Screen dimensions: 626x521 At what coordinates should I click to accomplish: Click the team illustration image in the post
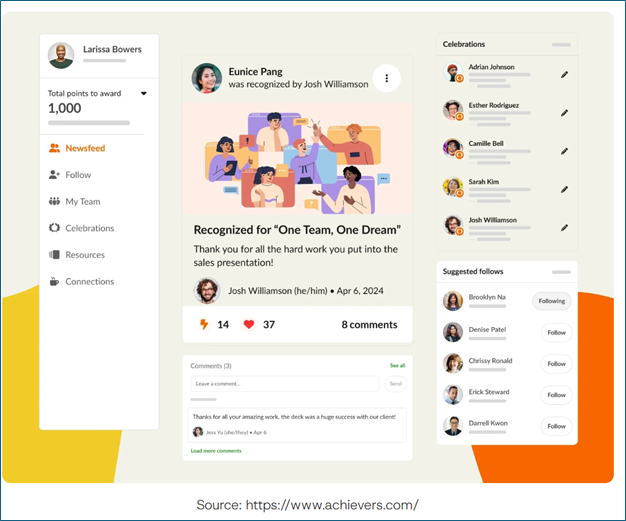click(297, 156)
